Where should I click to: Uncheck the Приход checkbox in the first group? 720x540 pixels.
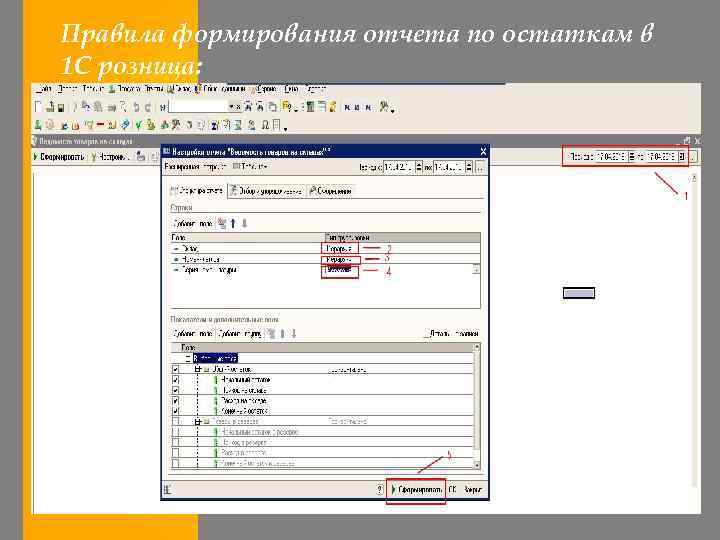coord(175,390)
